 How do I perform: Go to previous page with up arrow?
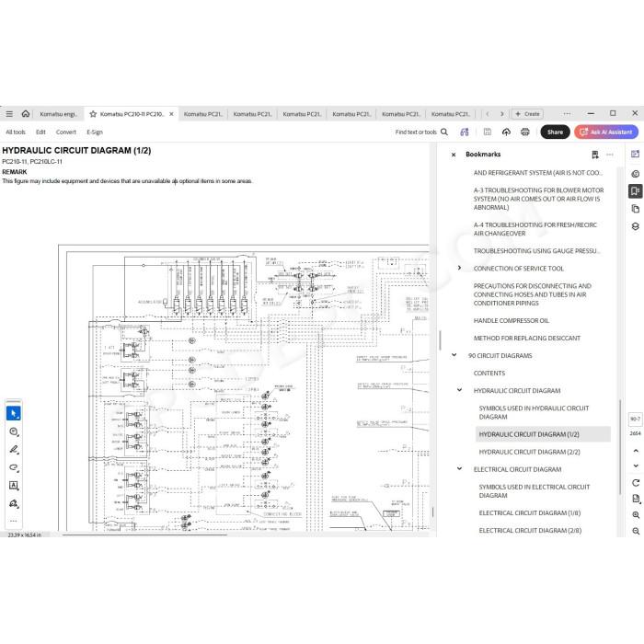tap(636, 451)
